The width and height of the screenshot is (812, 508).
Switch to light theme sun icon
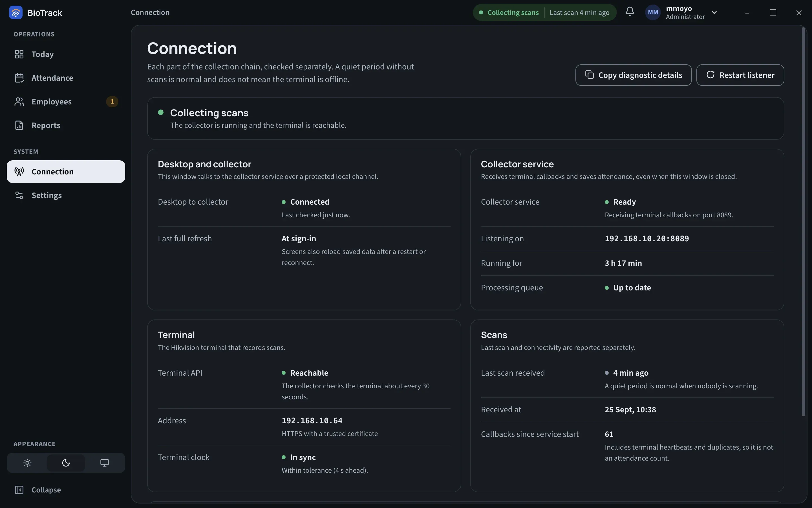pyautogui.click(x=27, y=463)
